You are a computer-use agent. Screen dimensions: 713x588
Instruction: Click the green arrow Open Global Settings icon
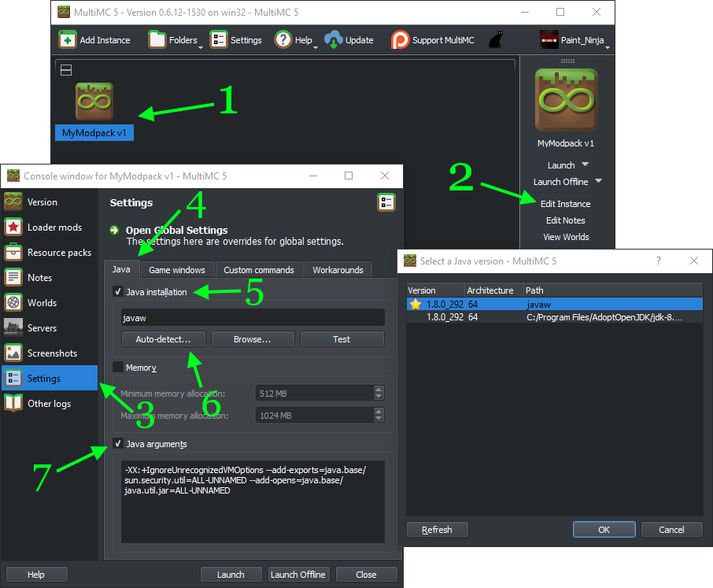pos(114,230)
